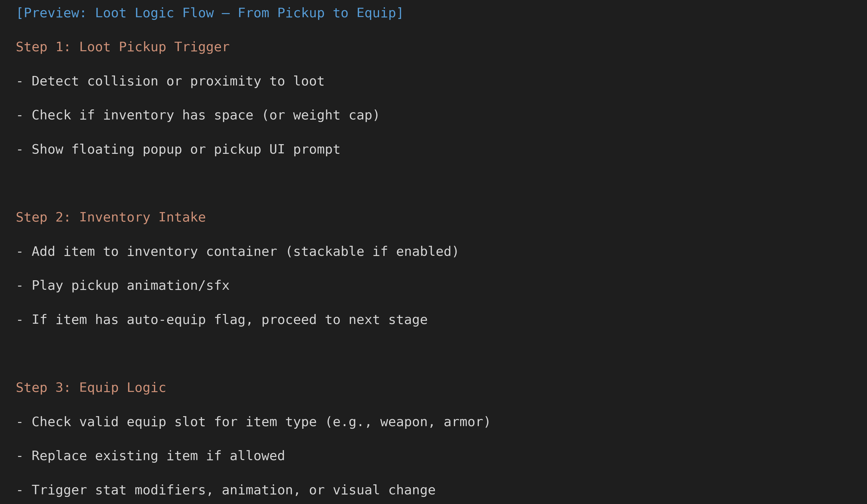Click the Play pickup animation/sfx line
Viewport: 867px width, 504px height.
pos(123,285)
